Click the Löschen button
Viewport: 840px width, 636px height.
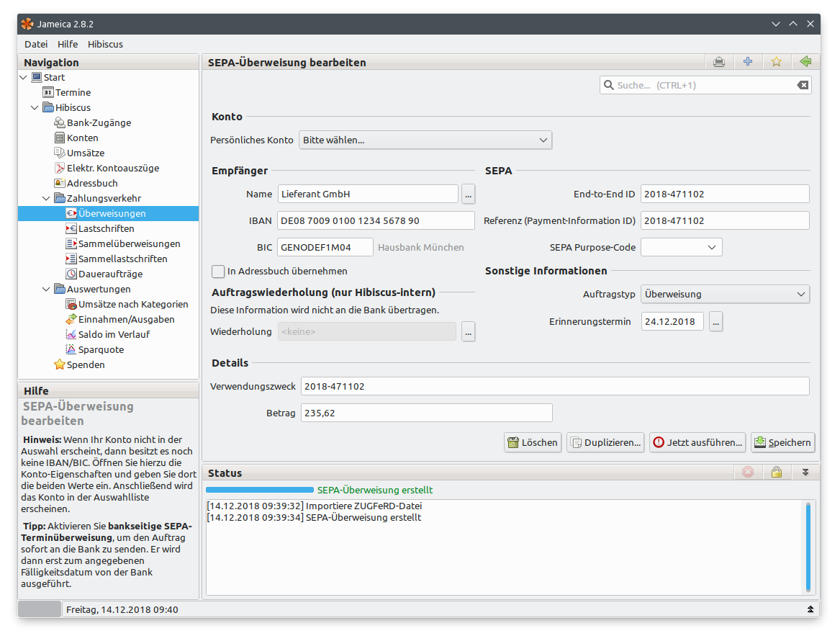point(533,442)
